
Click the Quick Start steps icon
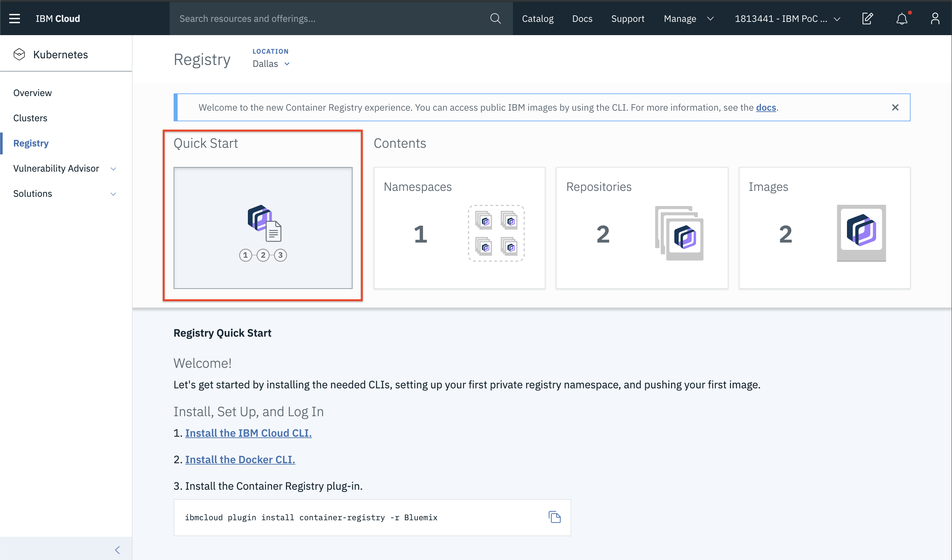tap(263, 233)
